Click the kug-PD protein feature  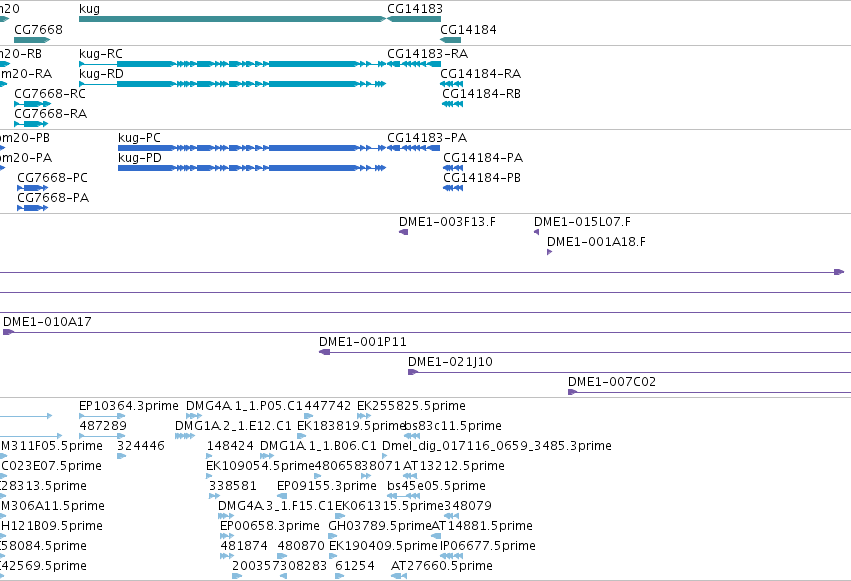[x=252, y=168]
